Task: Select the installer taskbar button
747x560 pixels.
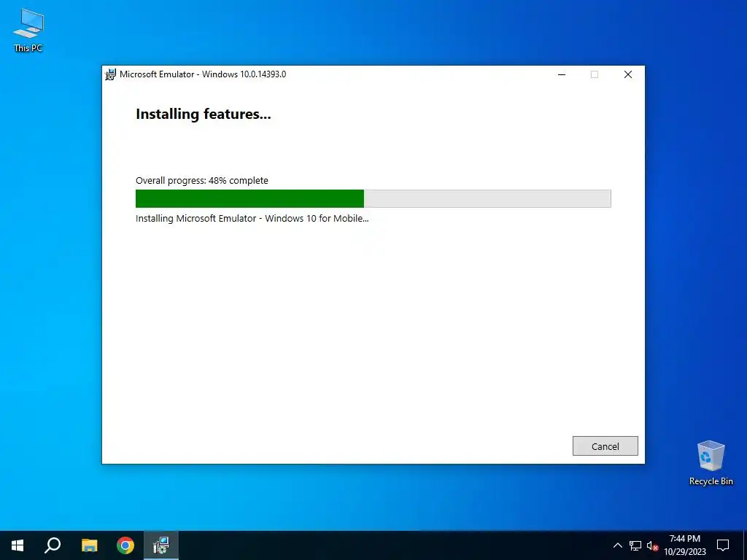Action: 161,545
